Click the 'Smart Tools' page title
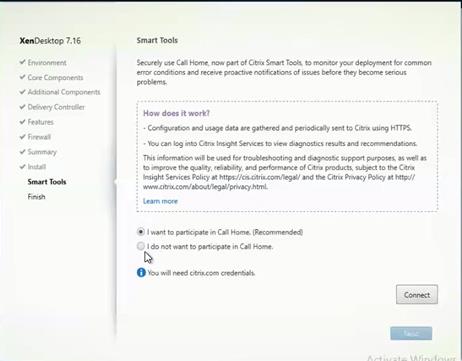 click(157, 40)
